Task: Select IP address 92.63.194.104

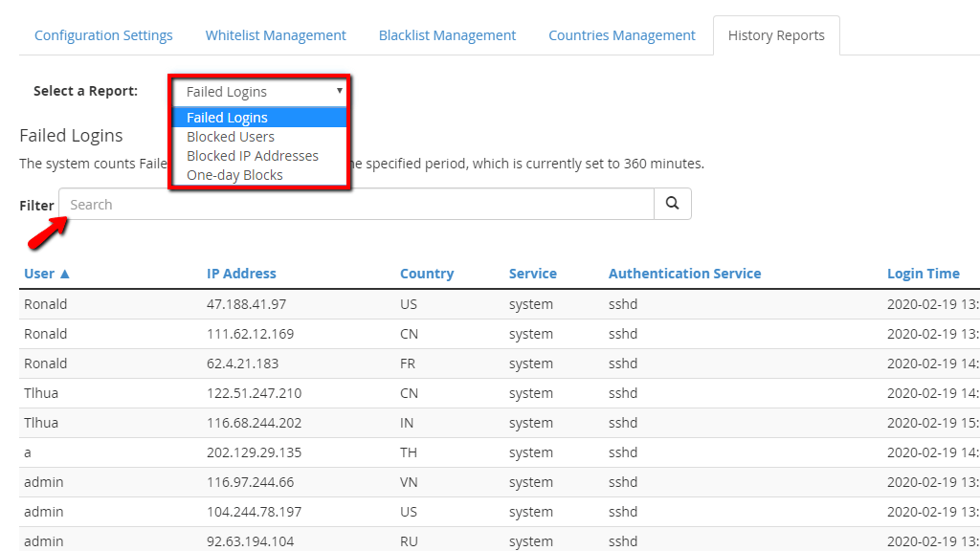Action: (x=250, y=541)
